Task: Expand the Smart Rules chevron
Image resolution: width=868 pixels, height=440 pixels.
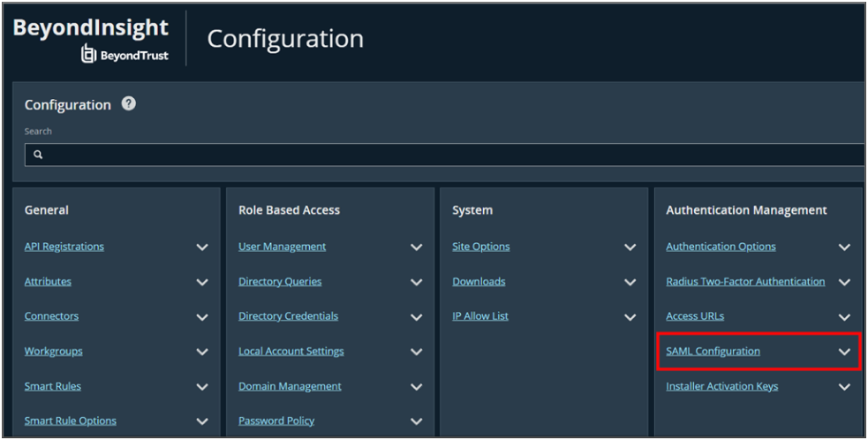Action: coord(202,387)
